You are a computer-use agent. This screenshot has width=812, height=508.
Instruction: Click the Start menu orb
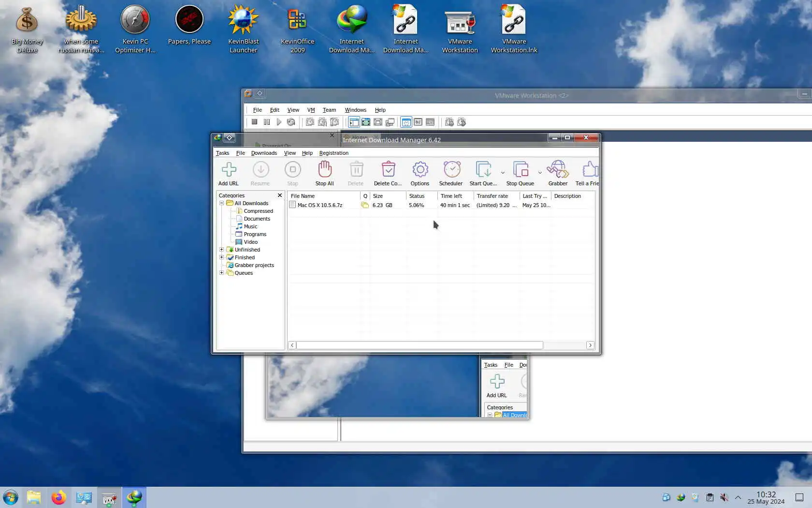point(10,497)
